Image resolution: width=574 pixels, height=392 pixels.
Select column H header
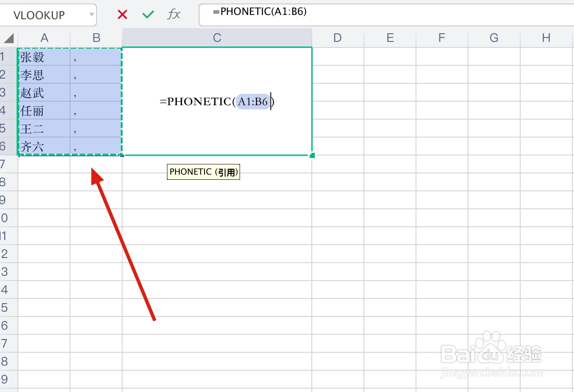point(547,38)
